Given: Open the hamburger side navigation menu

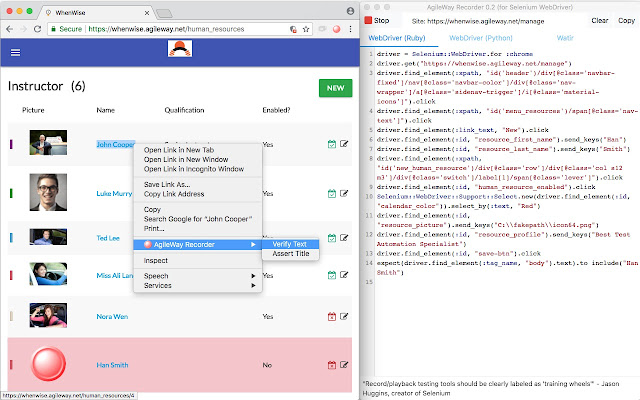Looking at the screenshot, I should click(16, 52).
